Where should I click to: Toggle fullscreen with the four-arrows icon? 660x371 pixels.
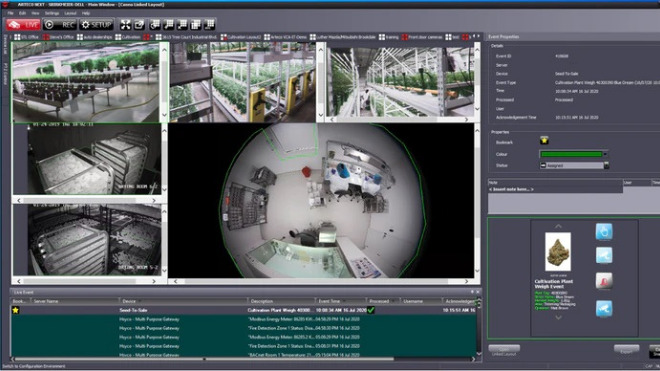coord(125,25)
